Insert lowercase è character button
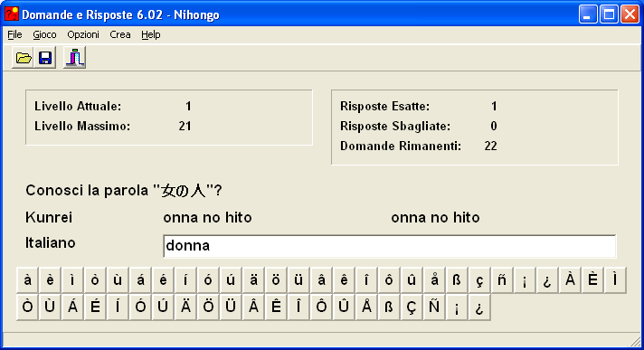 (x=50, y=280)
